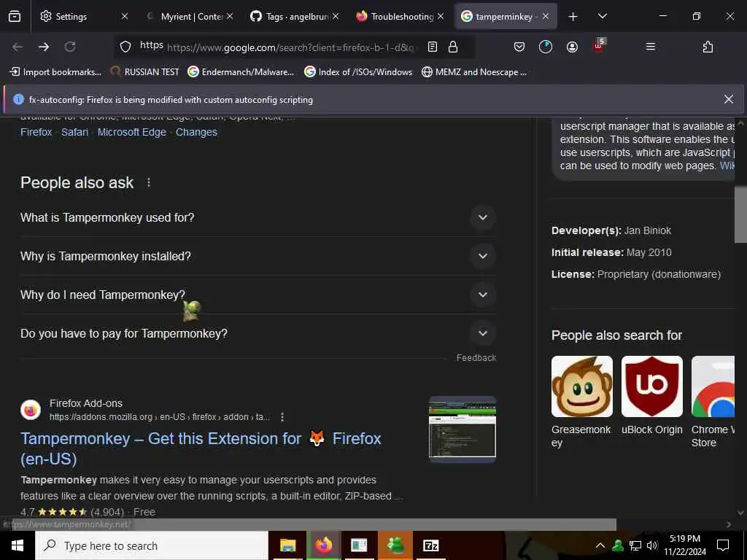Click the padlock site info icon
Image resolution: width=747 pixels, height=560 pixels.
tap(453, 47)
